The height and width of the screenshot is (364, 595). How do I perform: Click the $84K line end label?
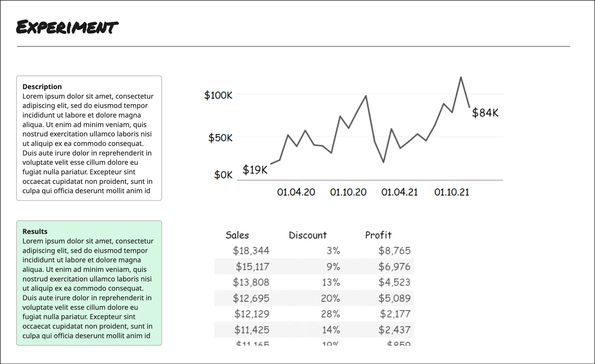pyautogui.click(x=485, y=113)
